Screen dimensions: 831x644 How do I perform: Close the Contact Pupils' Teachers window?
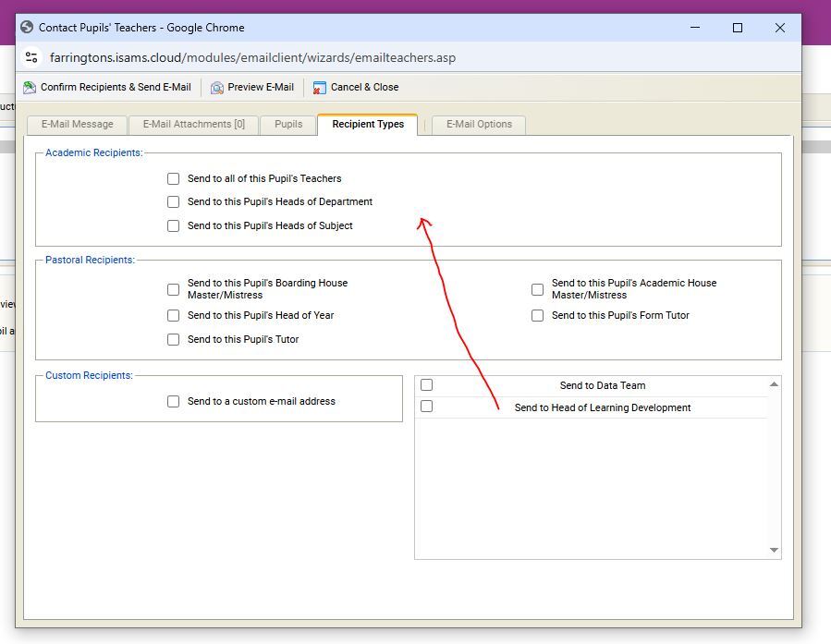click(779, 28)
